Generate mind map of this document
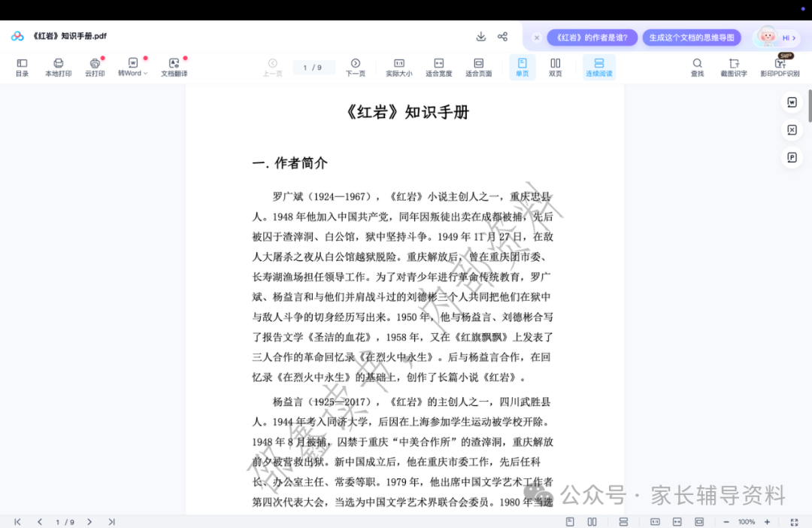 coord(692,38)
